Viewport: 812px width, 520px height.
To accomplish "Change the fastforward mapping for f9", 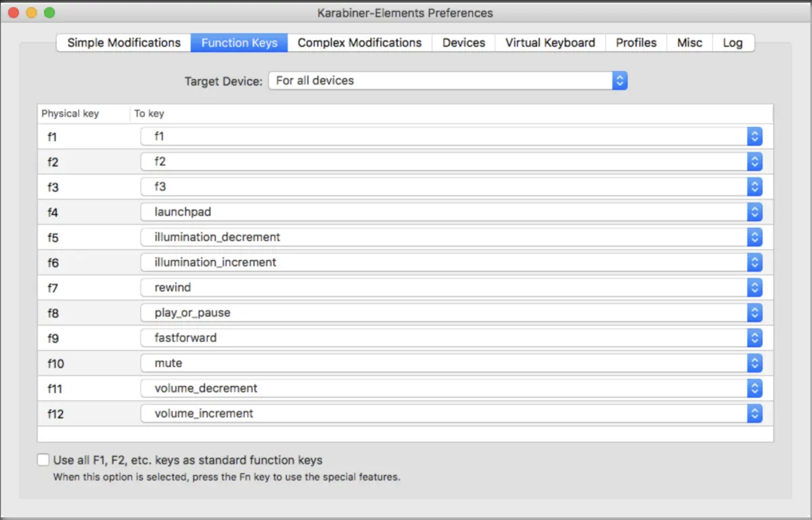I will (x=452, y=338).
